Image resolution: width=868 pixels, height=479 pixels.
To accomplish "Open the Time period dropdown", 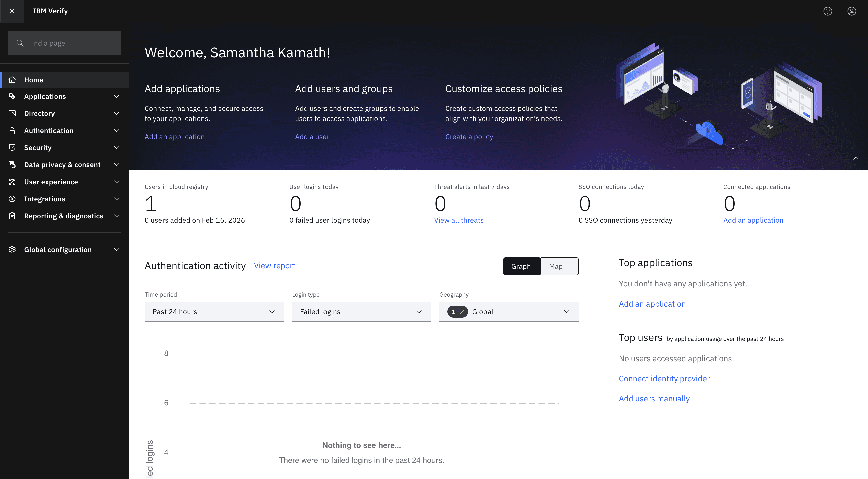I will point(214,312).
